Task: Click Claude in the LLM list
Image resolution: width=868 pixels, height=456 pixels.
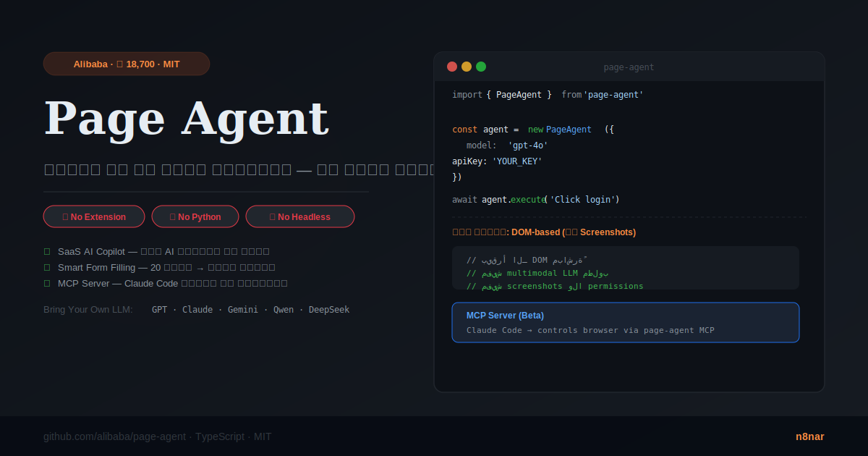Action: [x=197, y=309]
